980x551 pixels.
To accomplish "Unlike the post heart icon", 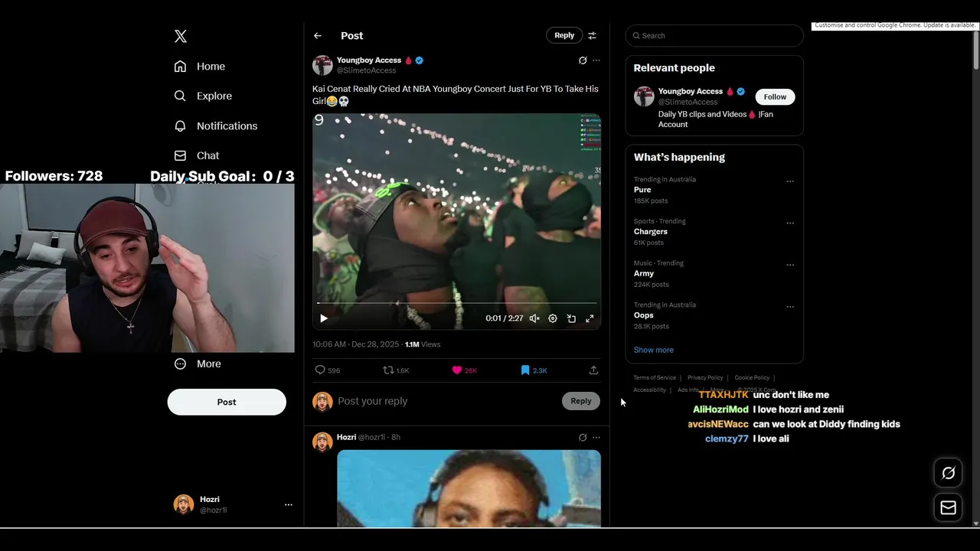I will 457,370.
